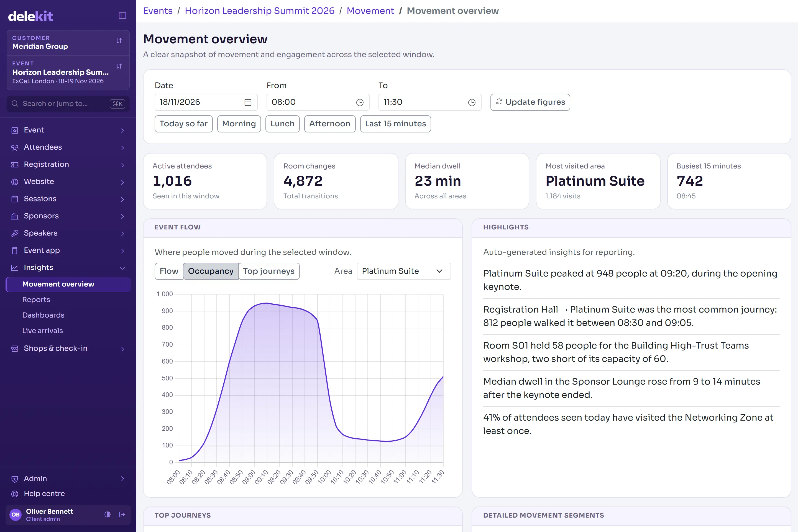Open Live arrivals under Insights
Image resolution: width=798 pixels, height=532 pixels.
42,331
